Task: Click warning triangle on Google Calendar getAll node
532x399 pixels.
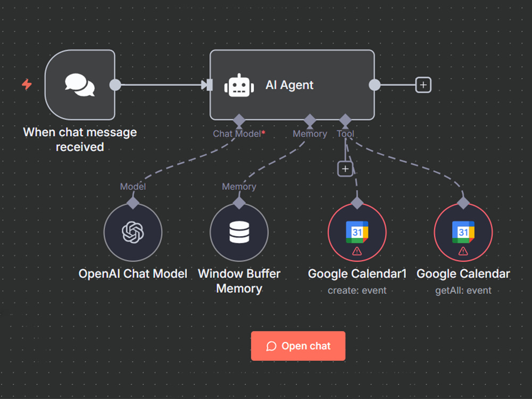Action: (x=463, y=251)
